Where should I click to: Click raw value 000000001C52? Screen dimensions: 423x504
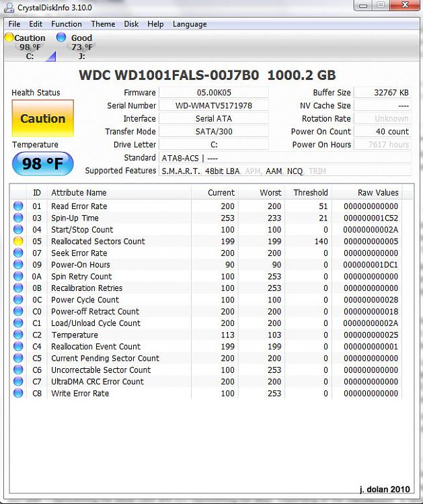pyautogui.click(x=371, y=218)
